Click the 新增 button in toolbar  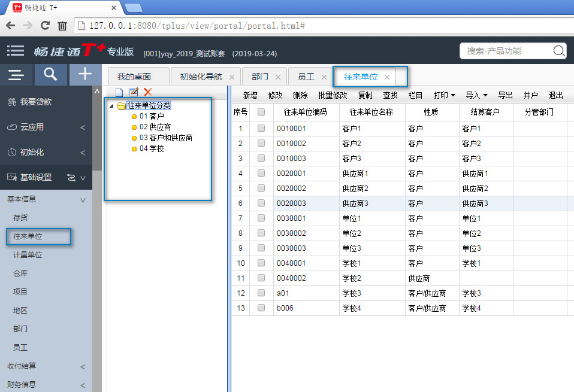(250, 95)
